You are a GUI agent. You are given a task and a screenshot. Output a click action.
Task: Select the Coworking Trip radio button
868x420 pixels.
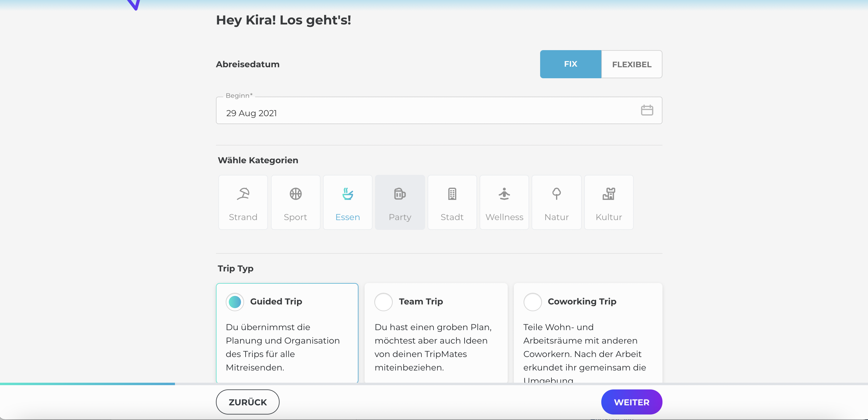pos(532,302)
